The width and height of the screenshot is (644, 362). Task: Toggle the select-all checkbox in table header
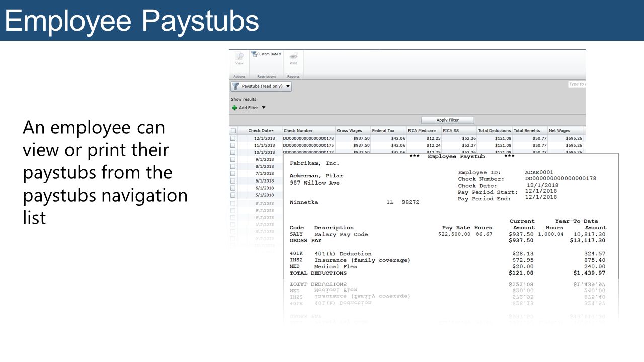tap(233, 131)
